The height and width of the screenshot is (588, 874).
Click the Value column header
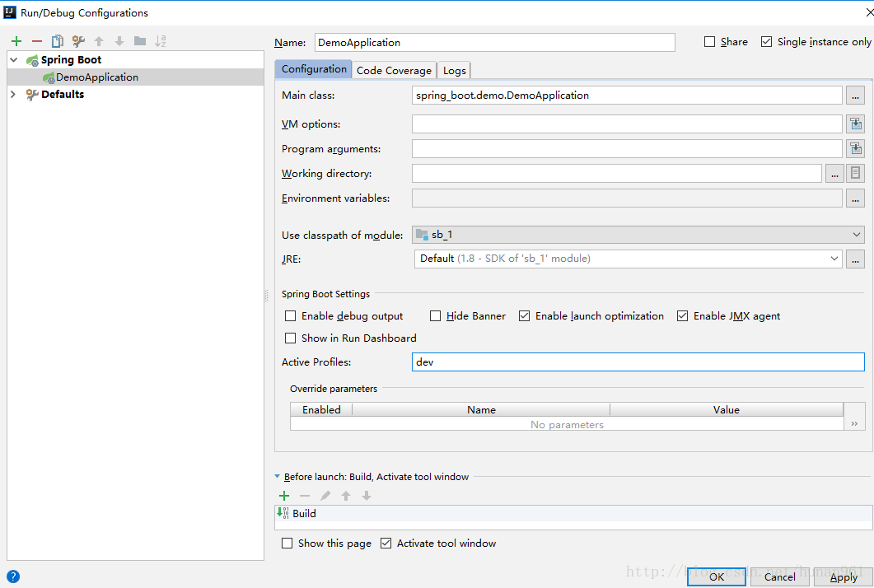tap(727, 409)
